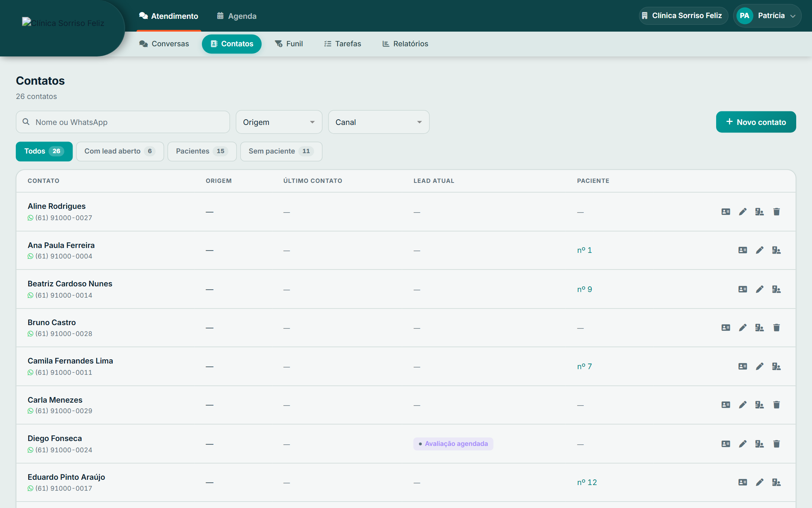Delete Aline Rodrigues using trash icon
Viewport: 812px width, 508px height.
(776, 212)
